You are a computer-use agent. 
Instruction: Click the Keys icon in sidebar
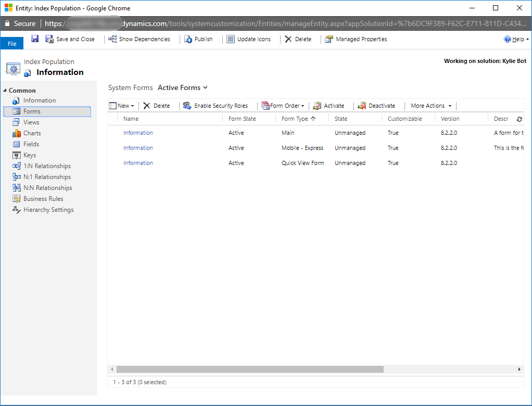[16, 155]
